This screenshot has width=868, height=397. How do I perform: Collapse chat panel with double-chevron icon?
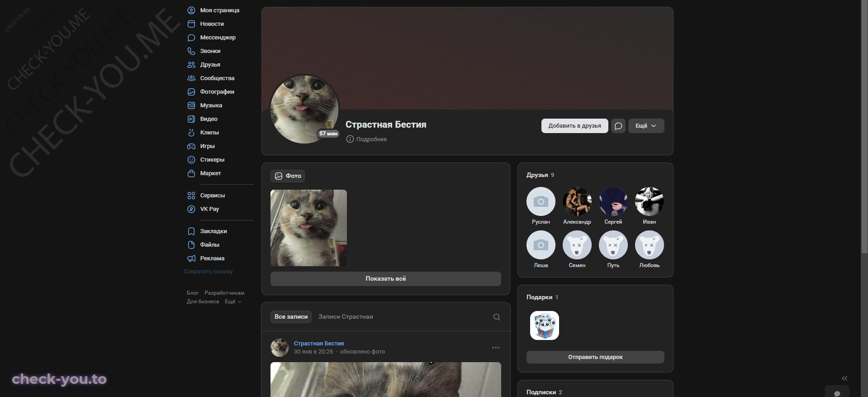[x=844, y=378]
